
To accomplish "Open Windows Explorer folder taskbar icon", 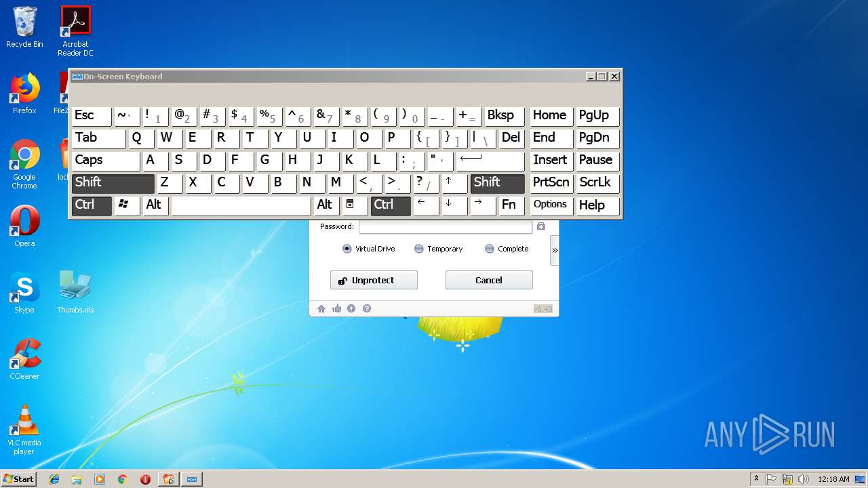I will [77, 479].
